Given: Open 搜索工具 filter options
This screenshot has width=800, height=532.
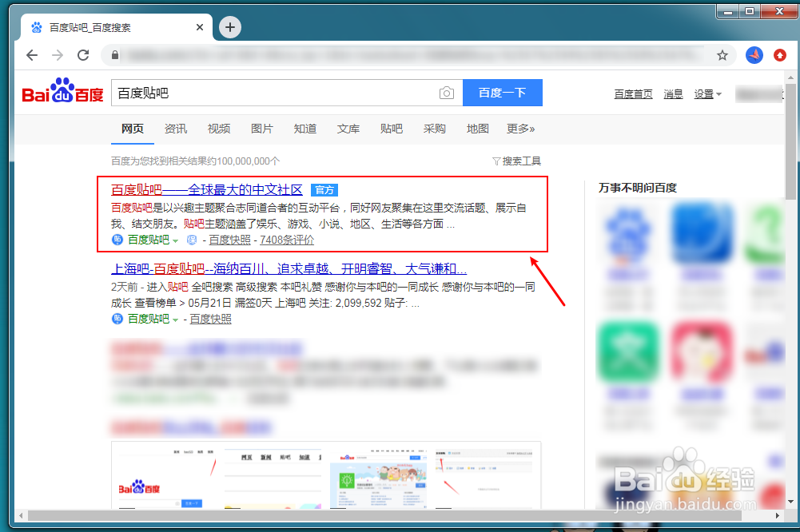Looking at the screenshot, I should [516, 161].
